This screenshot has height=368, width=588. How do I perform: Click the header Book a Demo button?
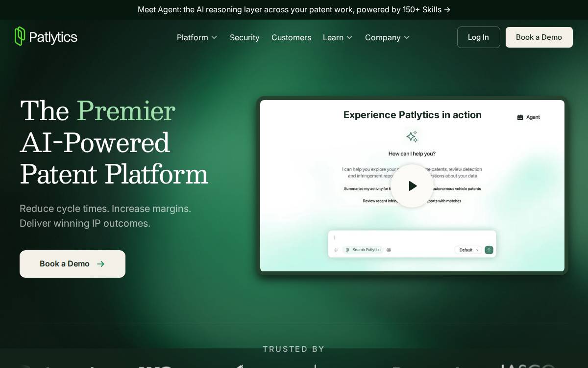(x=539, y=37)
